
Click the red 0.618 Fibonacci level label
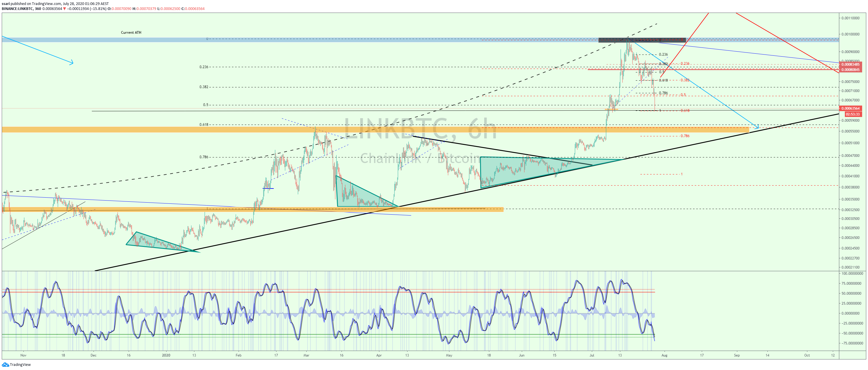click(685, 111)
